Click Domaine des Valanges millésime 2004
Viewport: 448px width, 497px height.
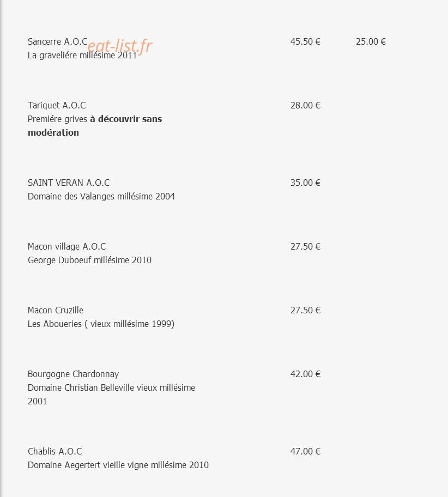coord(101,197)
